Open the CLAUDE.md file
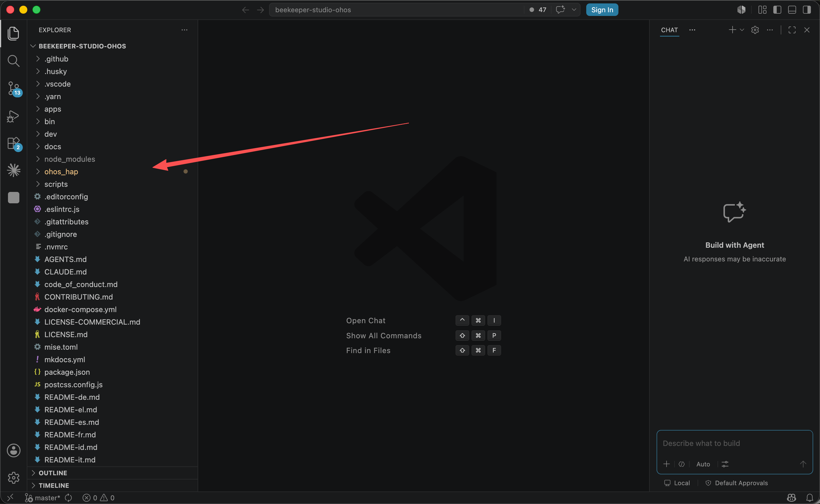 [113, 272]
